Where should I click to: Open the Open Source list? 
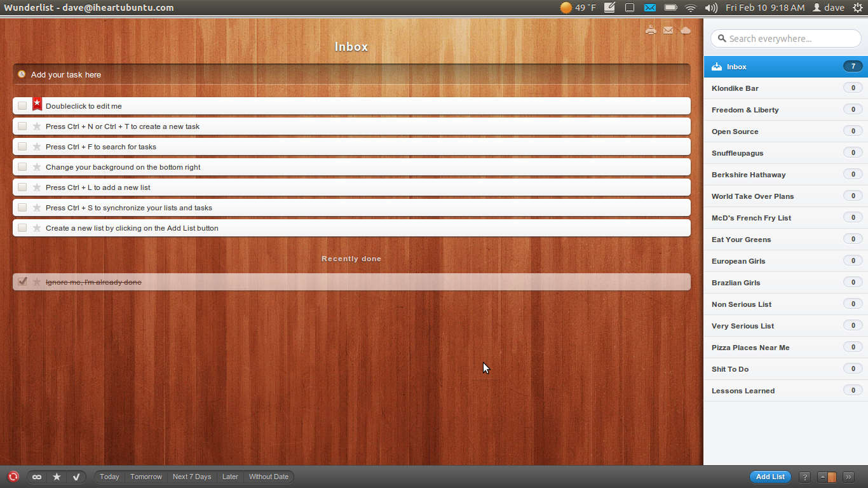click(785, 132)
